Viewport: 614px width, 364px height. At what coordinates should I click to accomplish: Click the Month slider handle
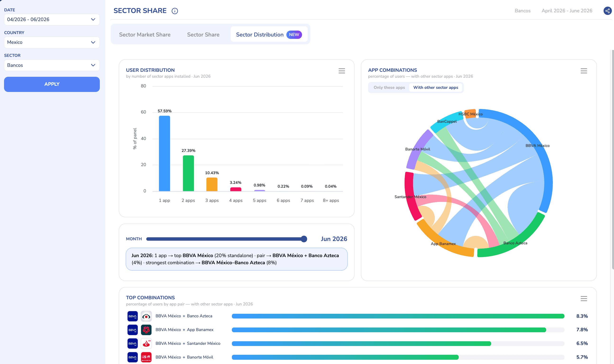coord(304,239)
